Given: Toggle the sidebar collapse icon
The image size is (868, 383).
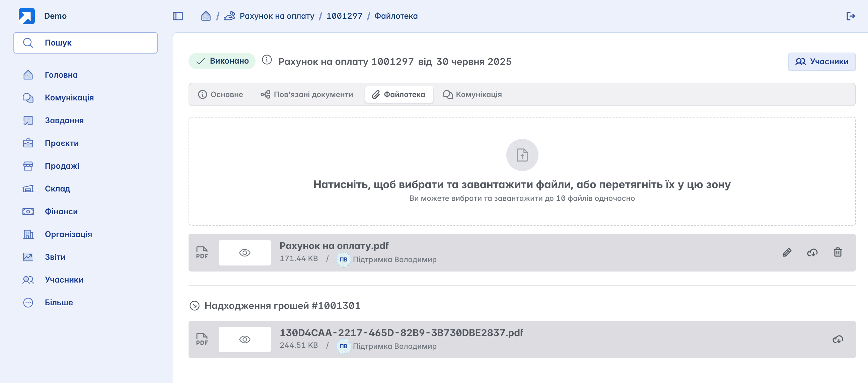Looking at the screenshot, I should point(177,16).
